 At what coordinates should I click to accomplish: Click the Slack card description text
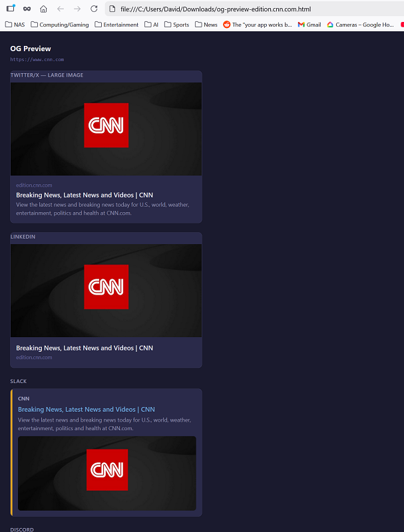tap(104, 424)
